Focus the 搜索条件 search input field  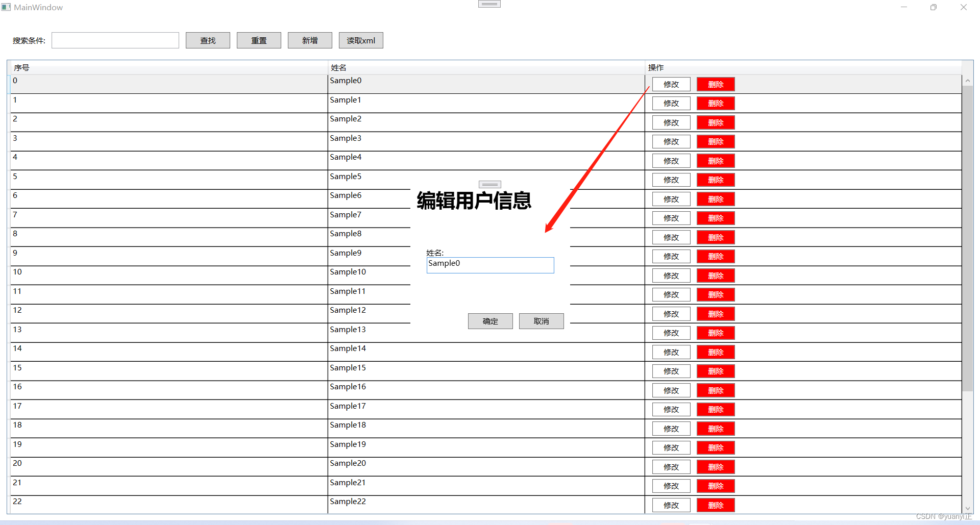point(115,40)
